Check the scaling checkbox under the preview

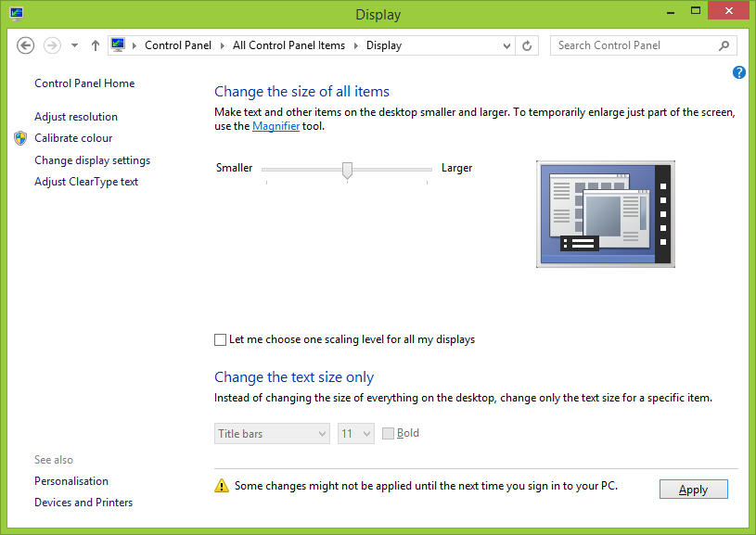(x=220, y=339)
